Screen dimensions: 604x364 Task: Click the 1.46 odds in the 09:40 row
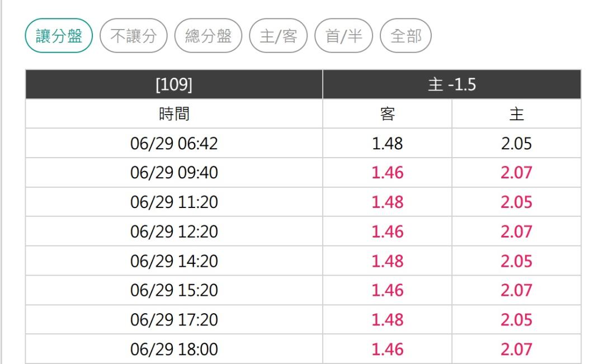[x=387, y=173]
